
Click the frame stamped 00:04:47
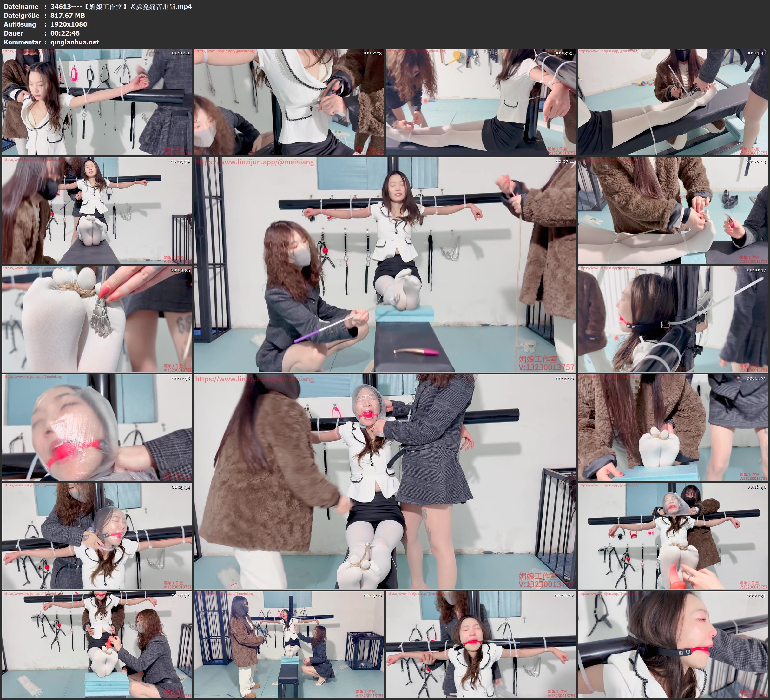[x=673, y=102]
